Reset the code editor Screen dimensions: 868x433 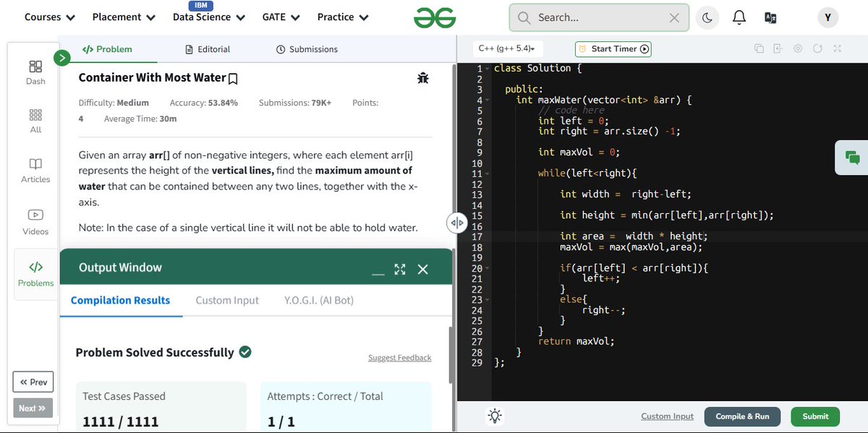pos(817,48)
